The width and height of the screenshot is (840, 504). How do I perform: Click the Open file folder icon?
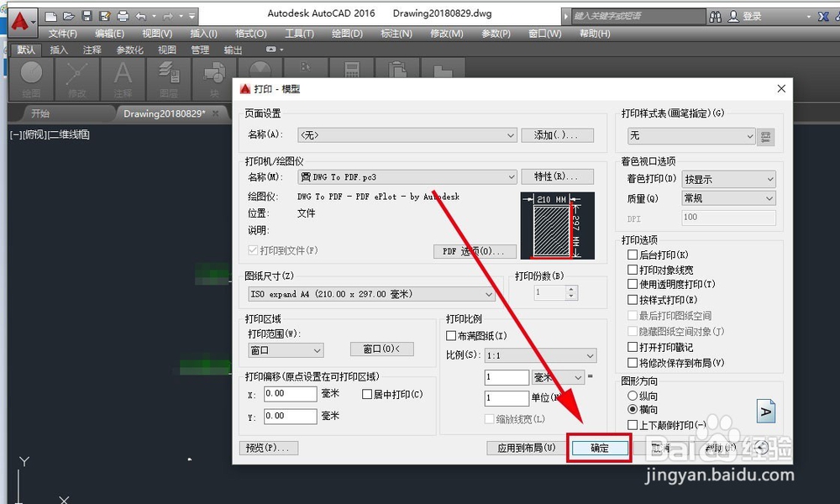pyautogui.click(x=69, y=17)
